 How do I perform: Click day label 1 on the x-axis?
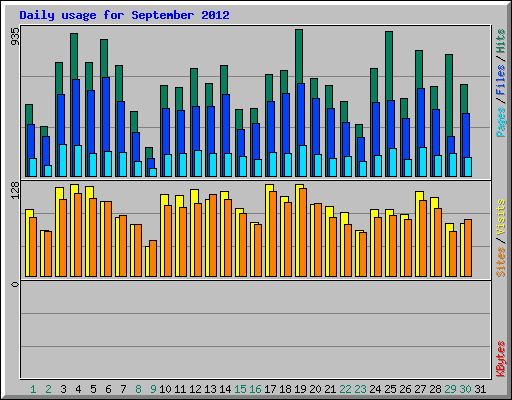33,389
